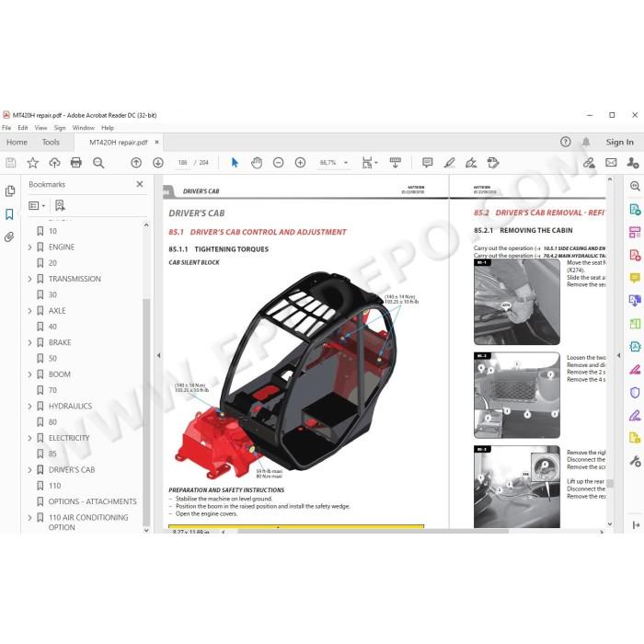Viewport: 644px width, 644px height.
Task: Close the Bookmarks panel
Action: pyautogui.click(x=140, y=184)
